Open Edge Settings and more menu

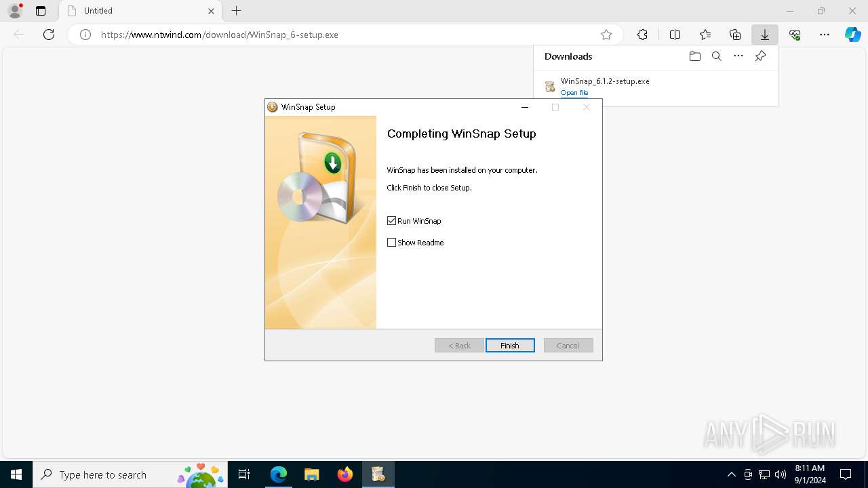825,35
